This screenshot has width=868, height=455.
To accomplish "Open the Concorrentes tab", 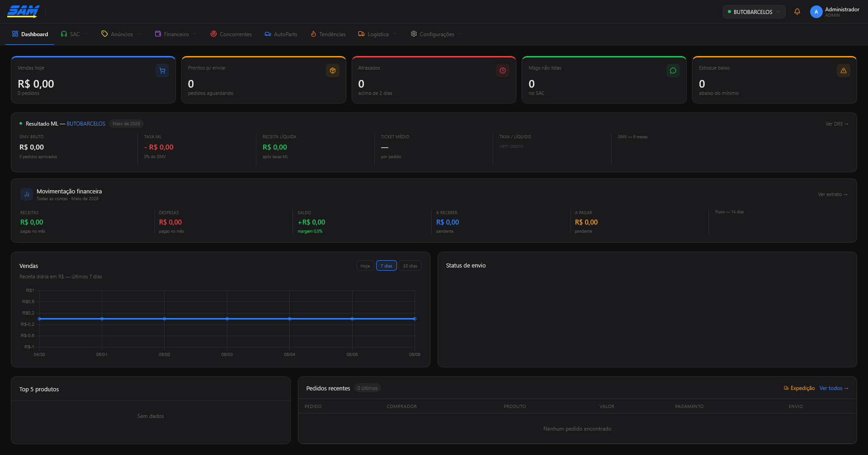I will (231, 34).
